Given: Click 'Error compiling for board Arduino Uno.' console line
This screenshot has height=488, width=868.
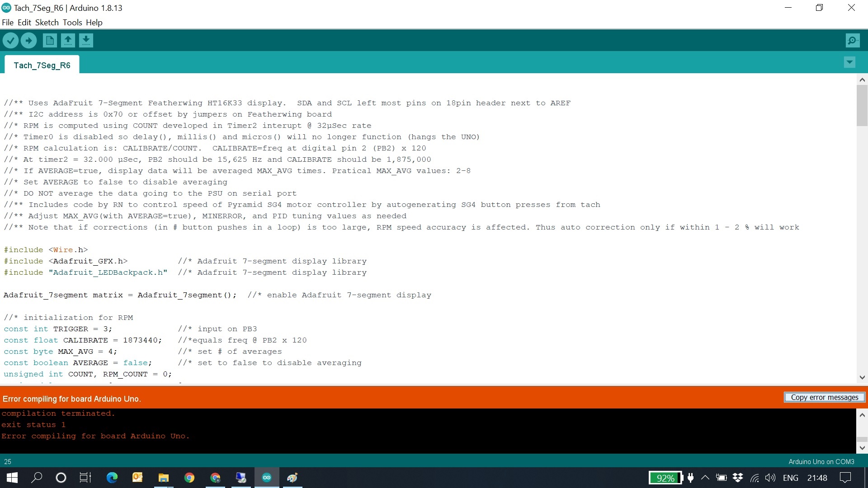Looking at the screenshot, I should [x=95, y=436].
